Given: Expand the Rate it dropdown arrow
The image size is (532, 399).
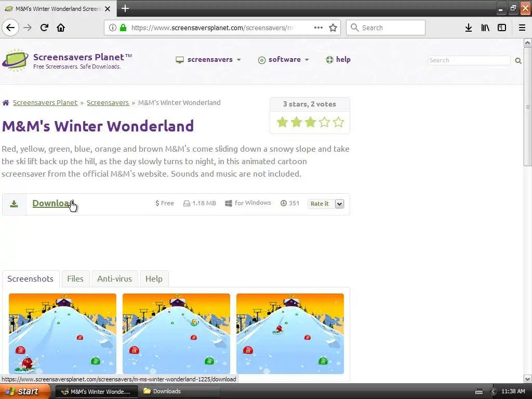Looking at the screenshot, I should 339,204.
